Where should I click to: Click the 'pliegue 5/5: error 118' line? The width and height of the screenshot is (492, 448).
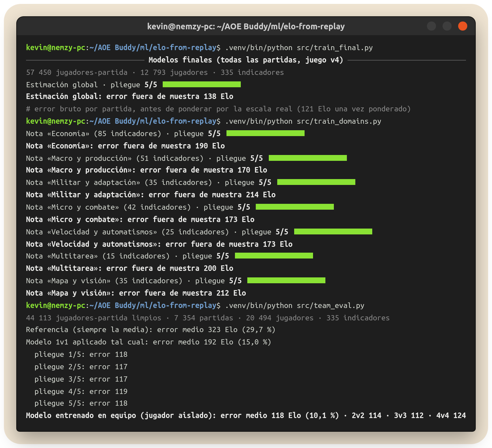[81, 403]
